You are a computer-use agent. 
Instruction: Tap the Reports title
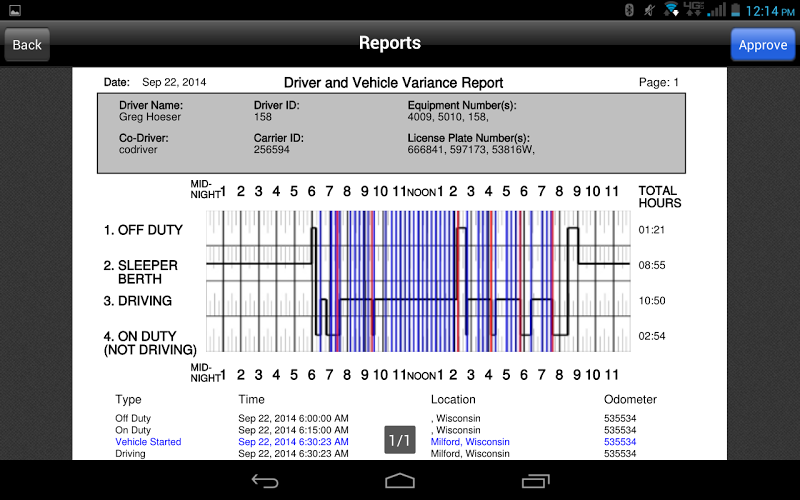(x=390, y=43)
